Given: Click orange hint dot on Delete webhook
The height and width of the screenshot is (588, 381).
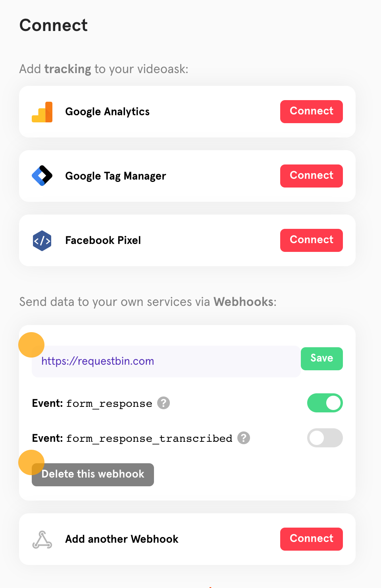Looking at the screenshot, I should (x=31, y=462).
